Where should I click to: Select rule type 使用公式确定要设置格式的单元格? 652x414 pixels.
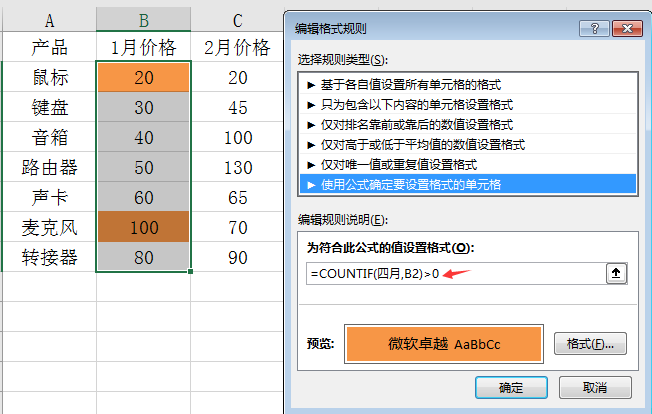pyautogui.click(x=468, y=185)
